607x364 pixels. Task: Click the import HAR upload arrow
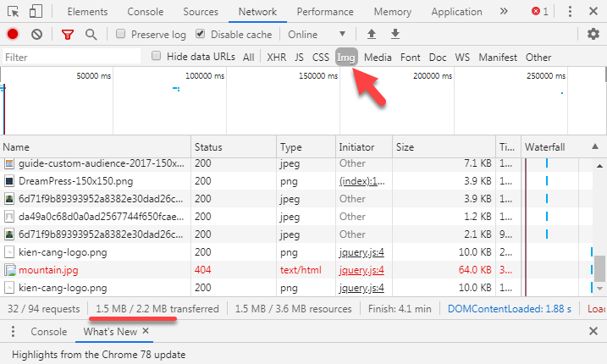tap(371, 34)
